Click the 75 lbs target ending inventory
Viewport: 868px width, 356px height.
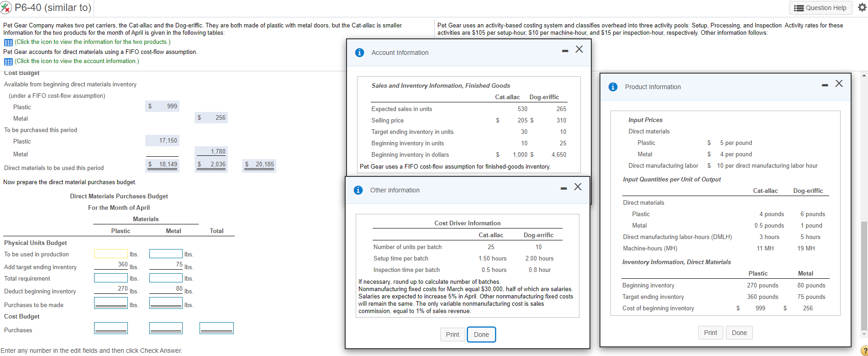pyautogui.click(x=179, y=265)
